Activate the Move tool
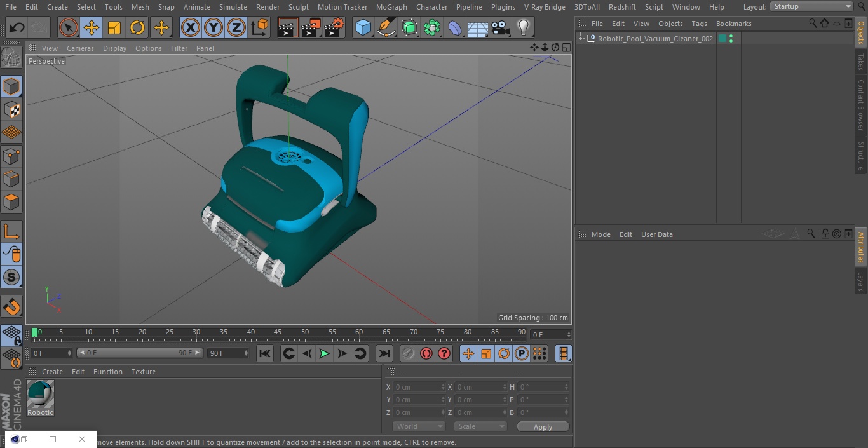 pos(92,28)
